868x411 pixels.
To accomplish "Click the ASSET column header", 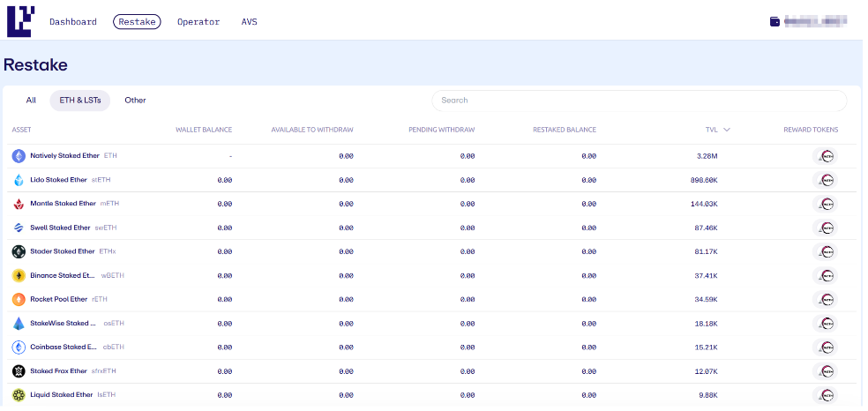I will [21, 130].
